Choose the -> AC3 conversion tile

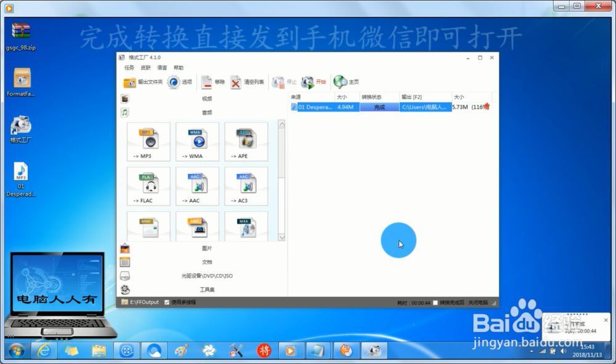pos(246,186)
